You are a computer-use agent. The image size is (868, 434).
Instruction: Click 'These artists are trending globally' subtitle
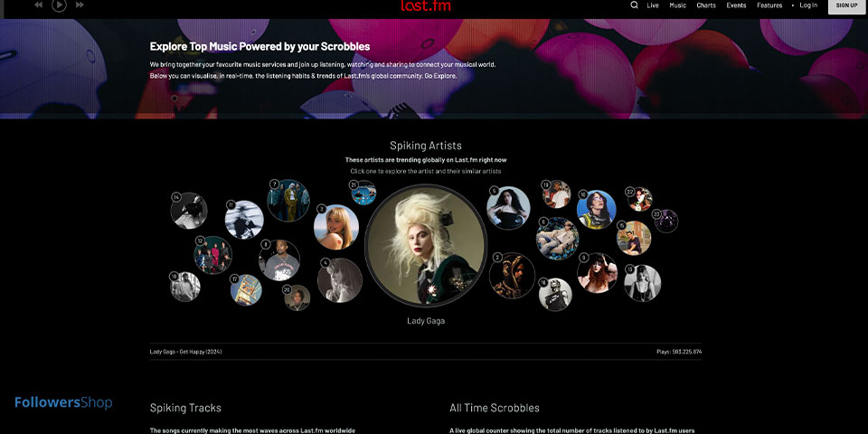pos(426,160)
